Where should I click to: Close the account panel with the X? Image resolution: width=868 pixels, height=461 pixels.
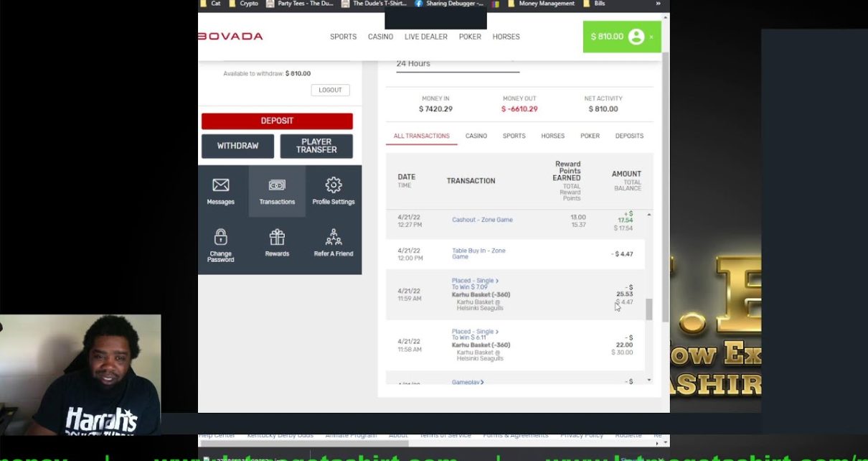point(651,37)
